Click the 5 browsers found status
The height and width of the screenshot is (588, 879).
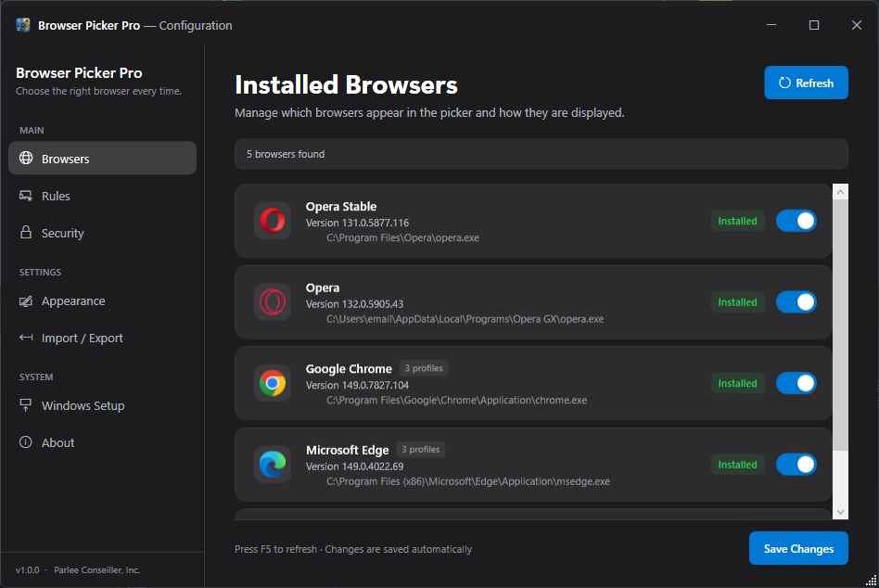[x=286, y=154]
